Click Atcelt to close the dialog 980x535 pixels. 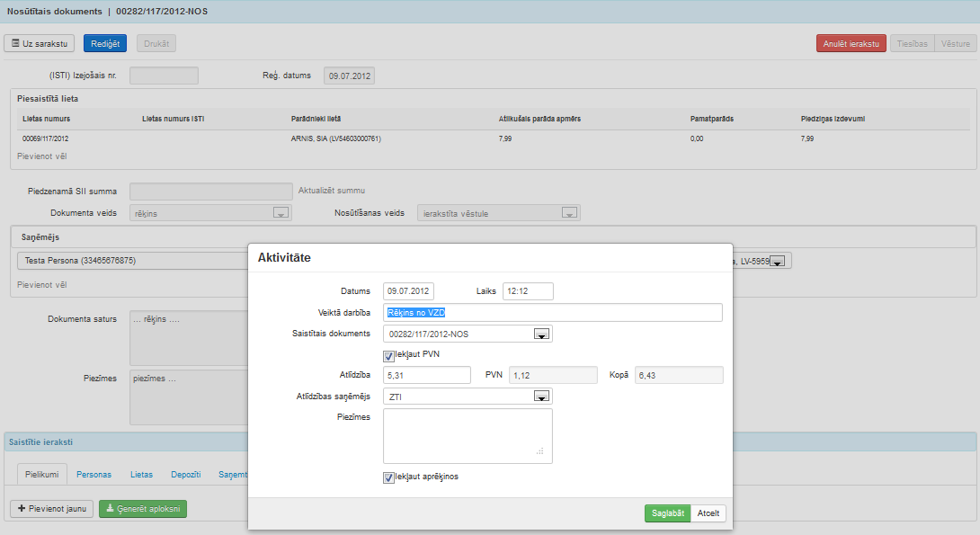click(708, 513)
